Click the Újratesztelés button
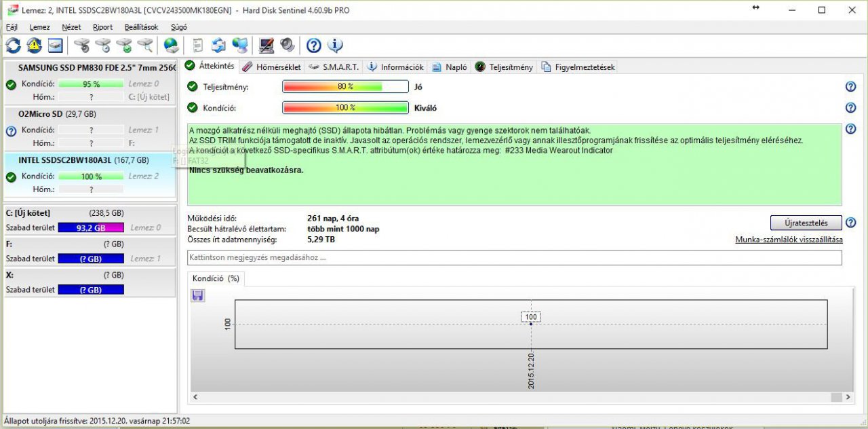Viewport: 868px width, 429px height. tap(806, 223)
